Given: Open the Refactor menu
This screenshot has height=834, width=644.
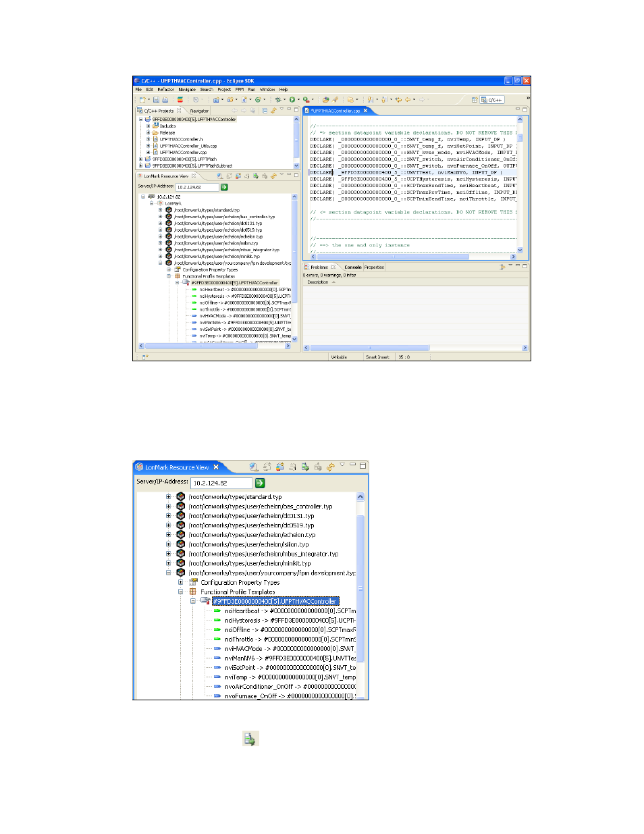Looking at the screenshot, I should pos(166,89).
